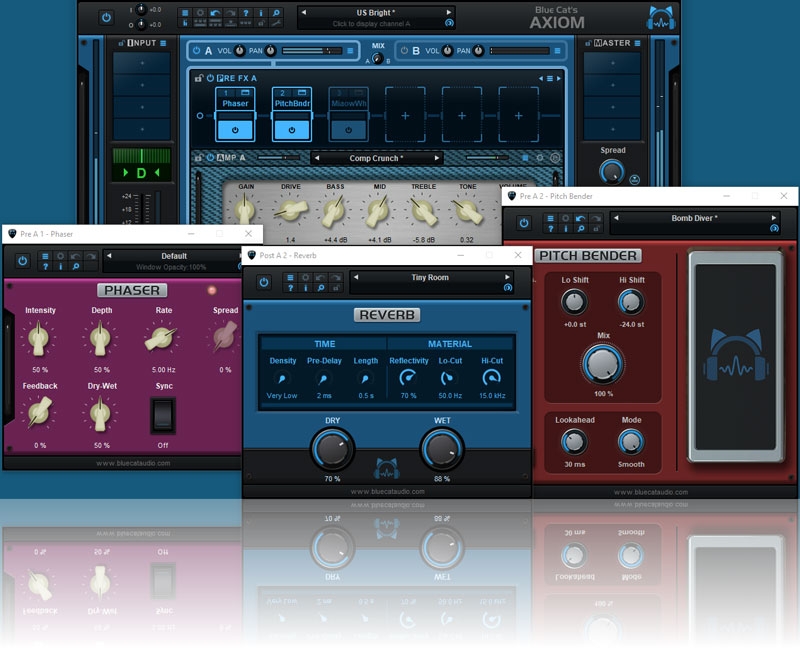This screenshot has height=648, width=800.
Task: Select next preset after US Bright
Action: click(449, 11)
